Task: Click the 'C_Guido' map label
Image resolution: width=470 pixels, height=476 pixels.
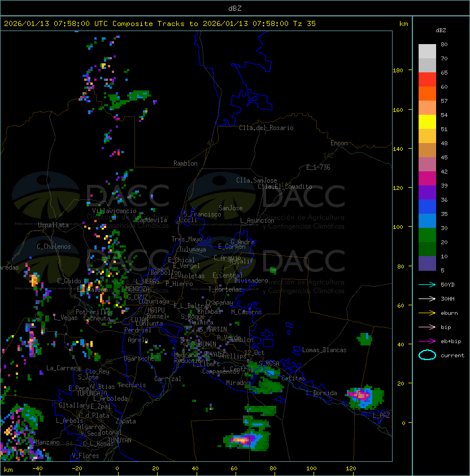Action: click(69, 281)
